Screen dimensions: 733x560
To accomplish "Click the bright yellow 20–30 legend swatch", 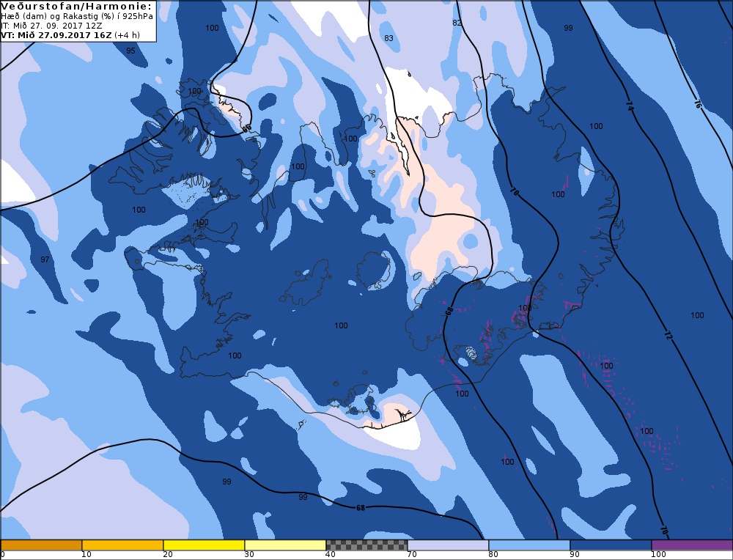I will coord(204,545).
